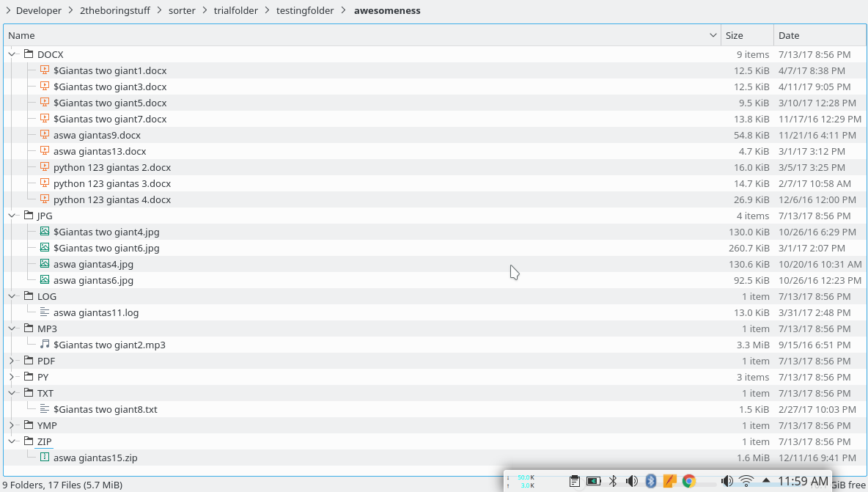Image resolution: width=868 pixels, height=492 pixels.
Task: Sort by the Name column header
Action: tap(362, 35)
